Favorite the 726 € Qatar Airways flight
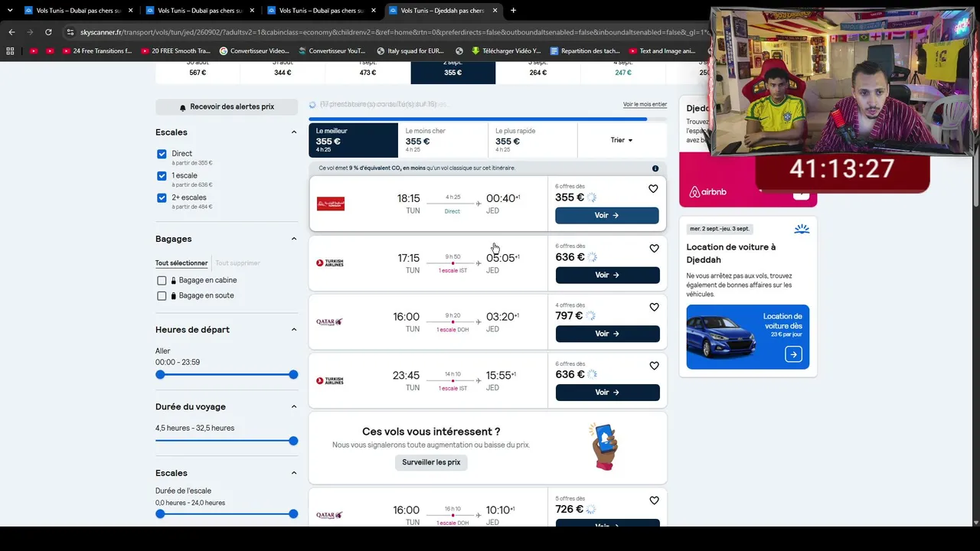 (x=654, y=500)
